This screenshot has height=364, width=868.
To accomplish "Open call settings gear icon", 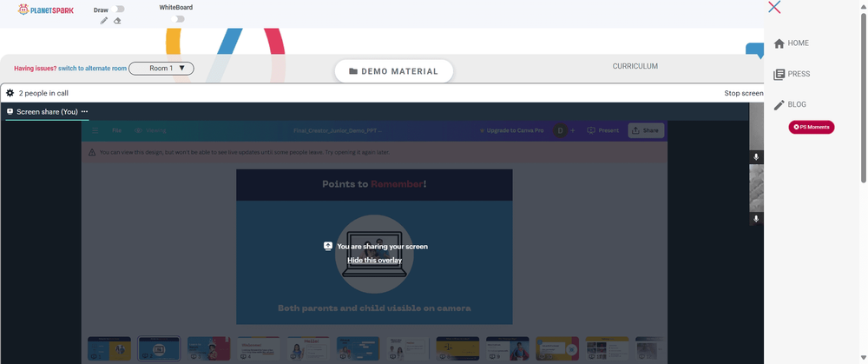I will point(10,93).
